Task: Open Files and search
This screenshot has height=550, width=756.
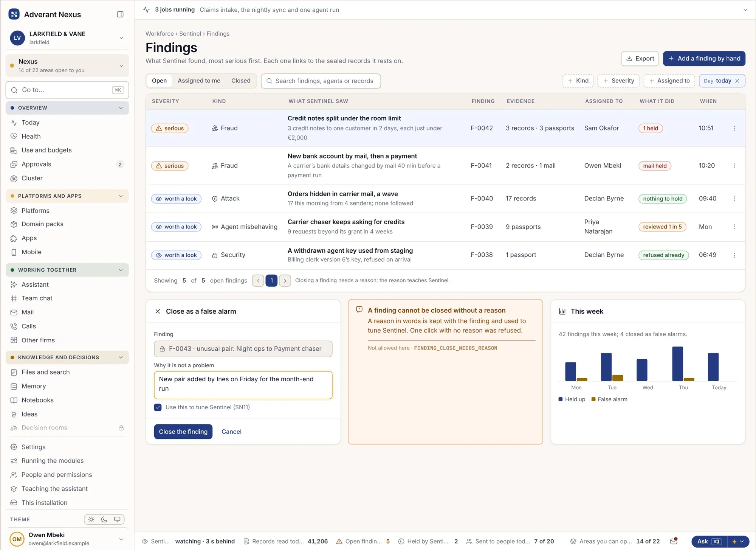Action: coord(67,372)
